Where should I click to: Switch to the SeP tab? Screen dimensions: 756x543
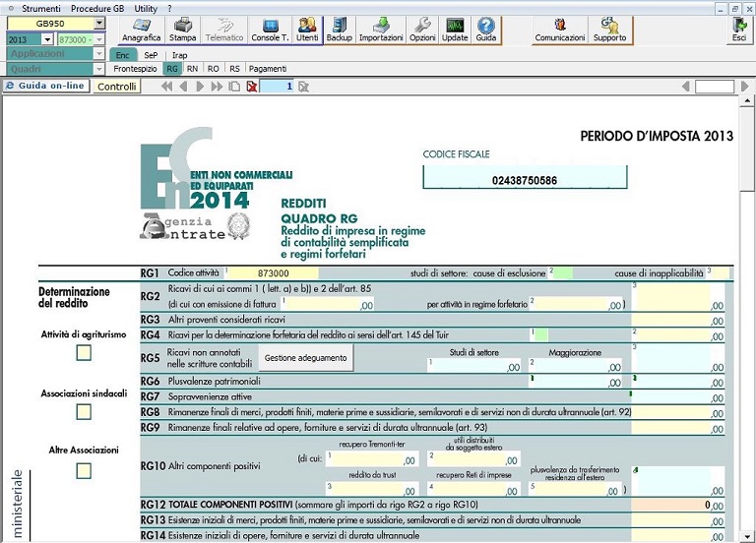tap(151, 55)
